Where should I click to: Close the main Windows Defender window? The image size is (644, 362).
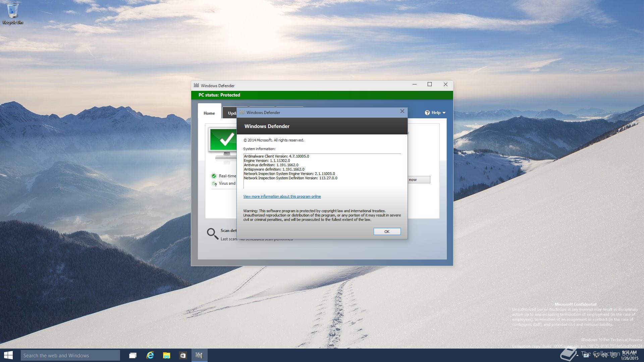445,84
